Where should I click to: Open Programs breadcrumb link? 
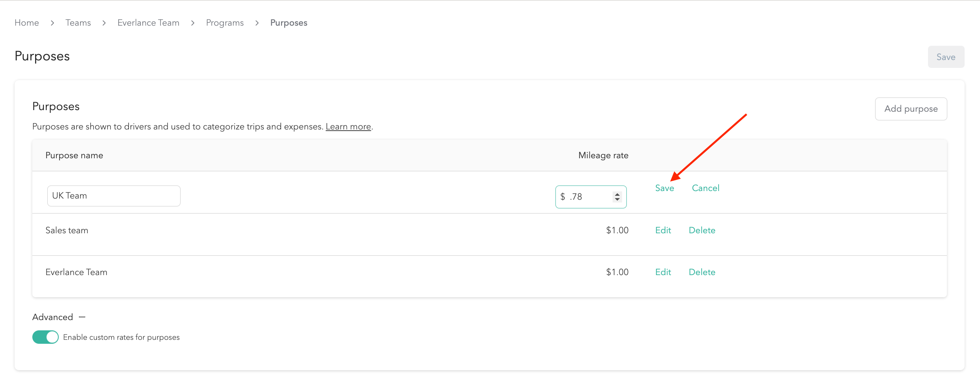coord(225,23)
